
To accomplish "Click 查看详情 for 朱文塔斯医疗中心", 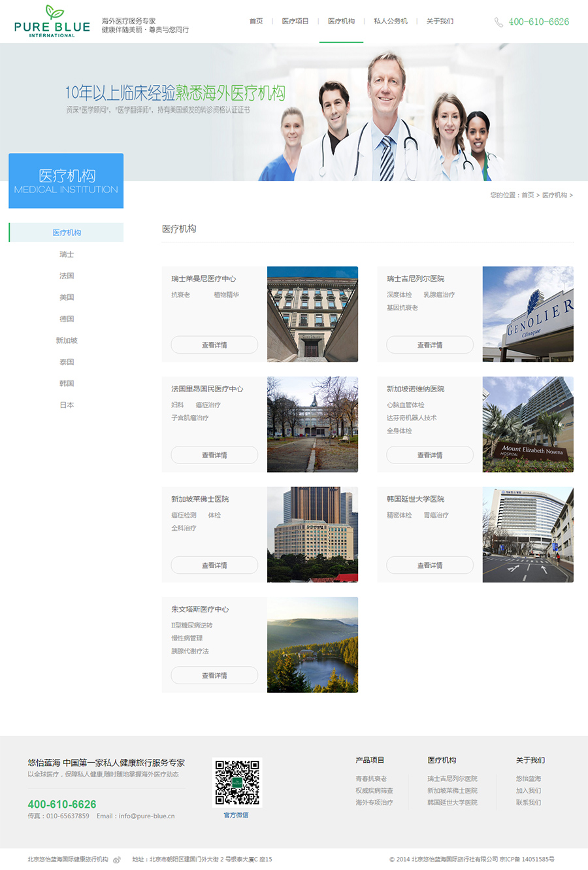I will coord(214,675).
